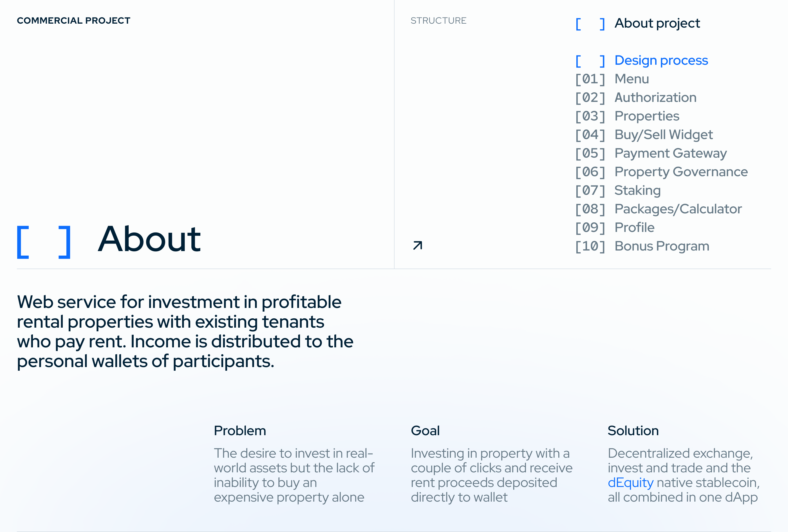Click the diagonal arrow icon
This screenshot has width=788, height=532.
tap(417, 245)
